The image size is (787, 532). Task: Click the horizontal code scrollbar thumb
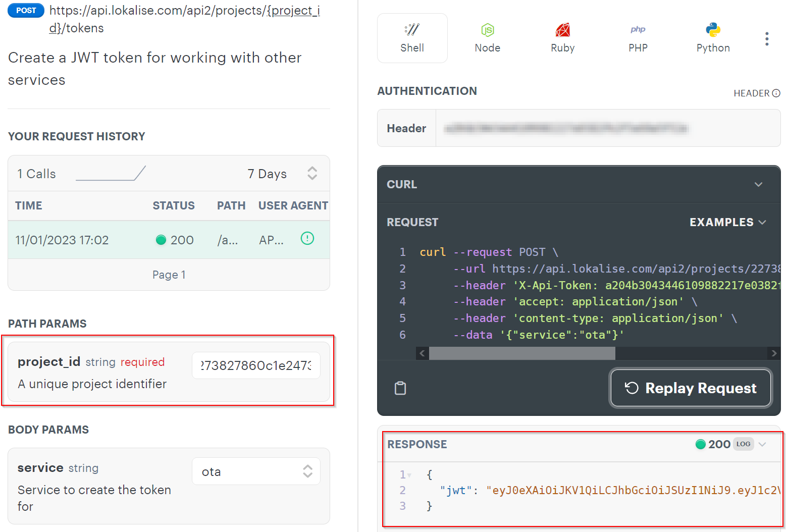point(522,353)
